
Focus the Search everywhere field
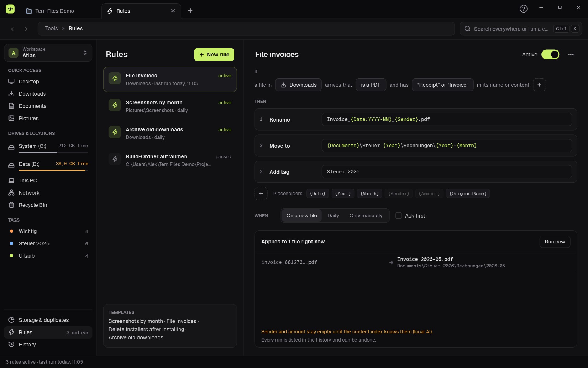point(521,29)
